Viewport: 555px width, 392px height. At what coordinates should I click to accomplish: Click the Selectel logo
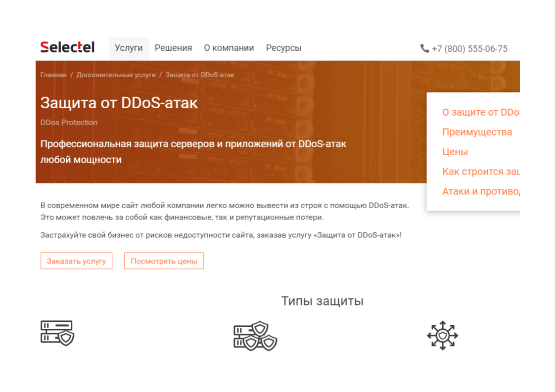[x=67, y=47]
